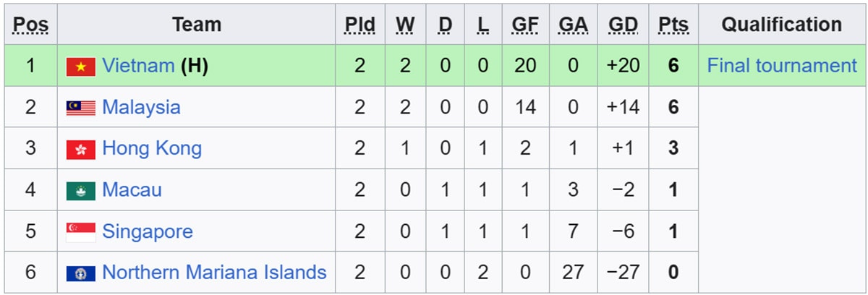Open the Vietnam team link

138,66
